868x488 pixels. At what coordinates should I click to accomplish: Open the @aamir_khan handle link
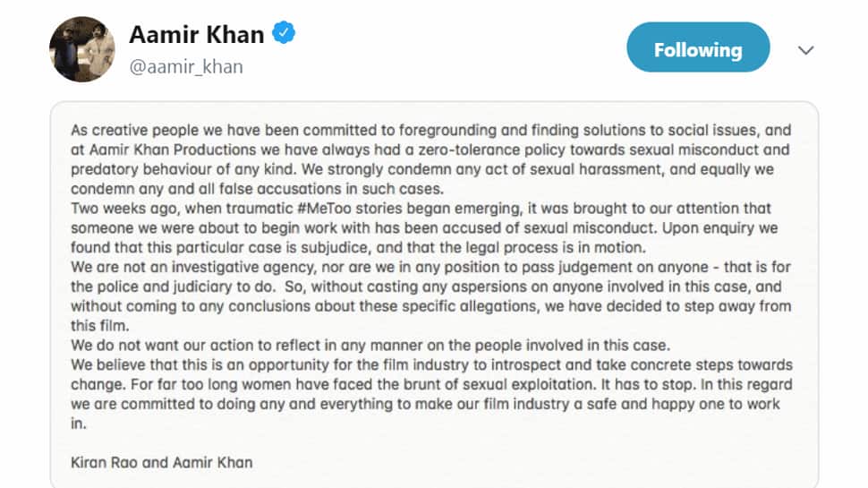pyautogui.click(x=186, y=66)
